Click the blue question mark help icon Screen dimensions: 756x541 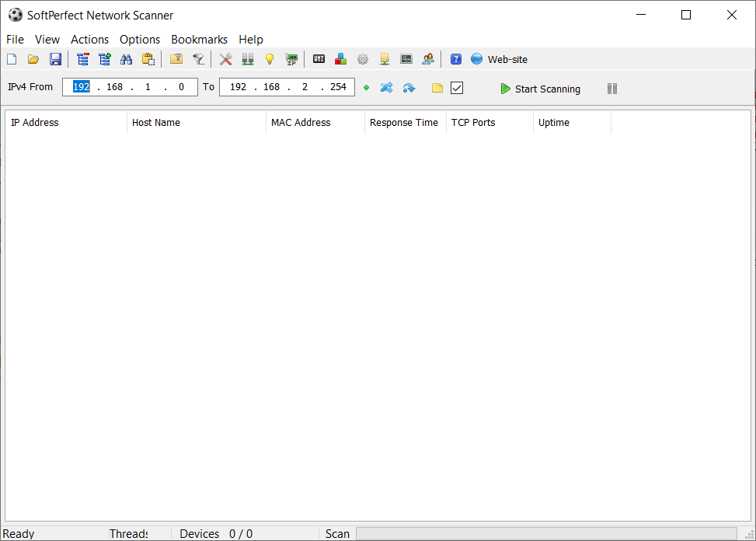click(456, 59)
